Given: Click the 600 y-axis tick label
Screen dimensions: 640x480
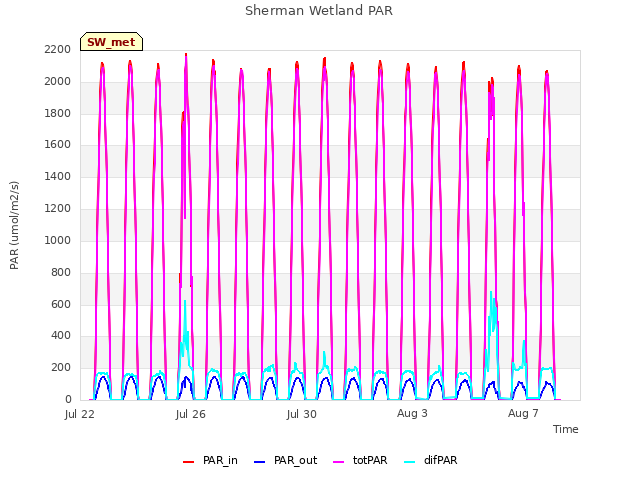Looking at the screenshot, I should click(61, 304).
